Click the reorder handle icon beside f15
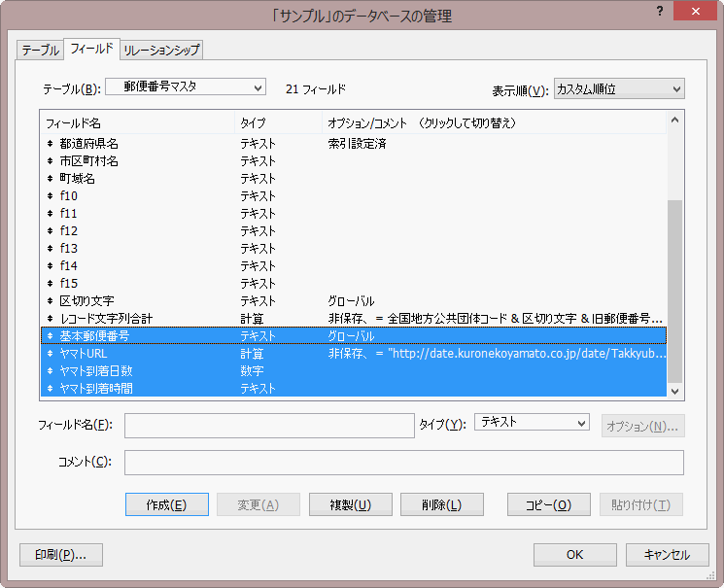This screenshot has width=724, height=588. click(50, 283)
